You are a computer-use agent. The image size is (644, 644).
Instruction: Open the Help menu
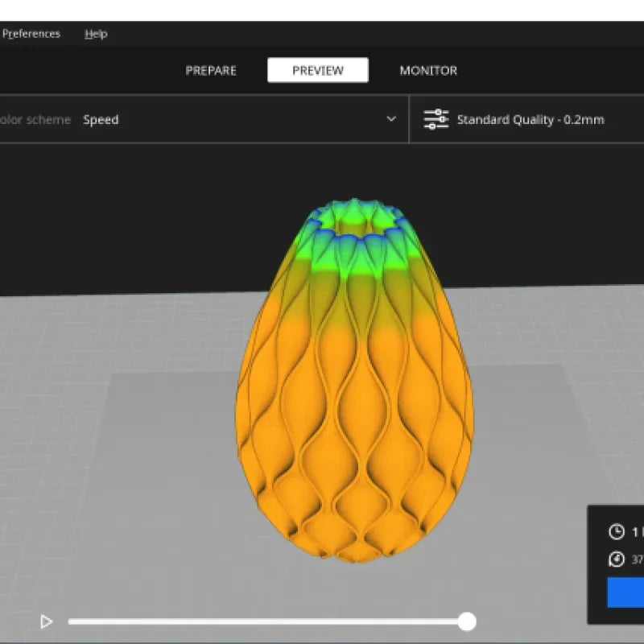click(x=96, y=34)
